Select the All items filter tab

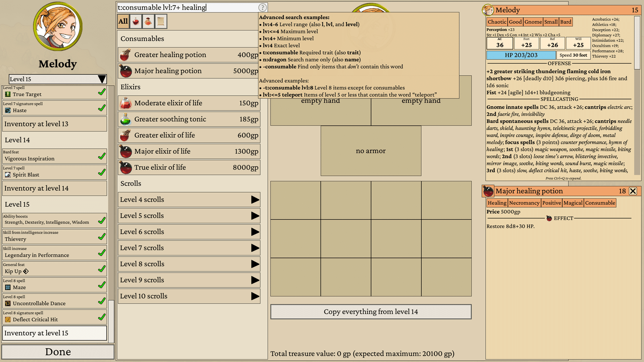pyautogui.click(x=123, y=22)
